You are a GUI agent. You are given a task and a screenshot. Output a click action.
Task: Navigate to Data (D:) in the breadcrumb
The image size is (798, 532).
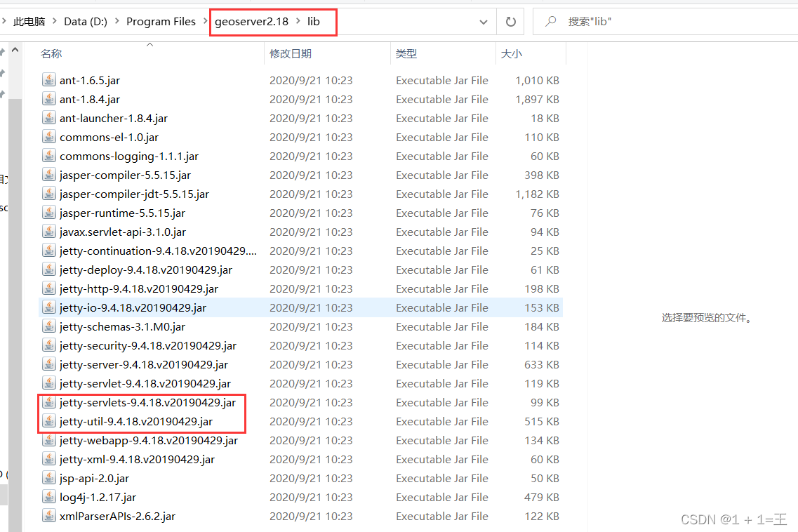(86, 21)
